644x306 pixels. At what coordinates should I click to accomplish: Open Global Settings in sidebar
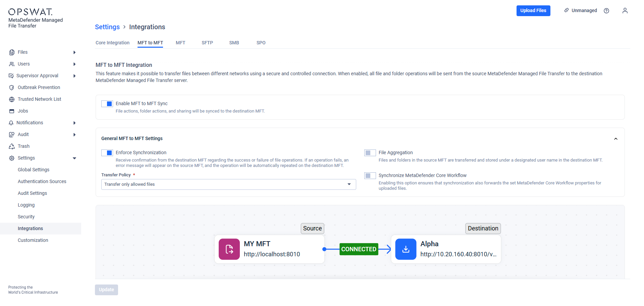pos(34,170)
